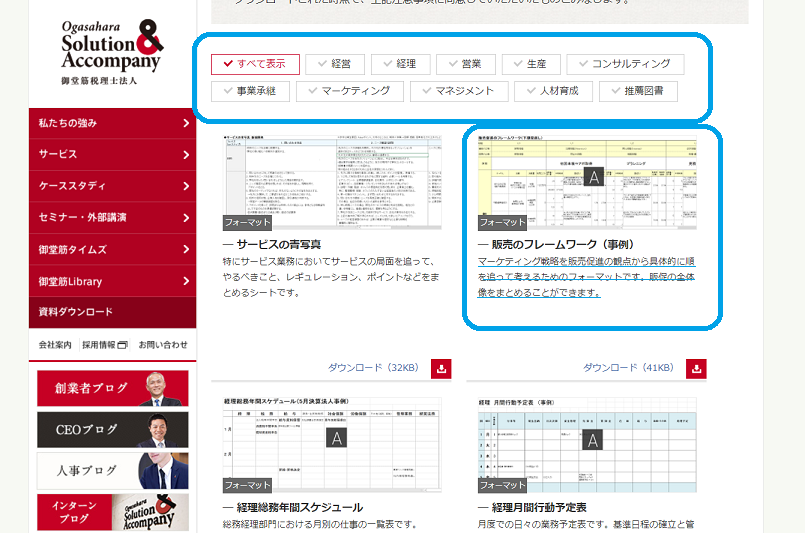Viewport: 805px width, 533px height.
Task: Open the 販売のフレームワーク thumbnail preview
Action: pyautogui.click(x=592, y=180)
